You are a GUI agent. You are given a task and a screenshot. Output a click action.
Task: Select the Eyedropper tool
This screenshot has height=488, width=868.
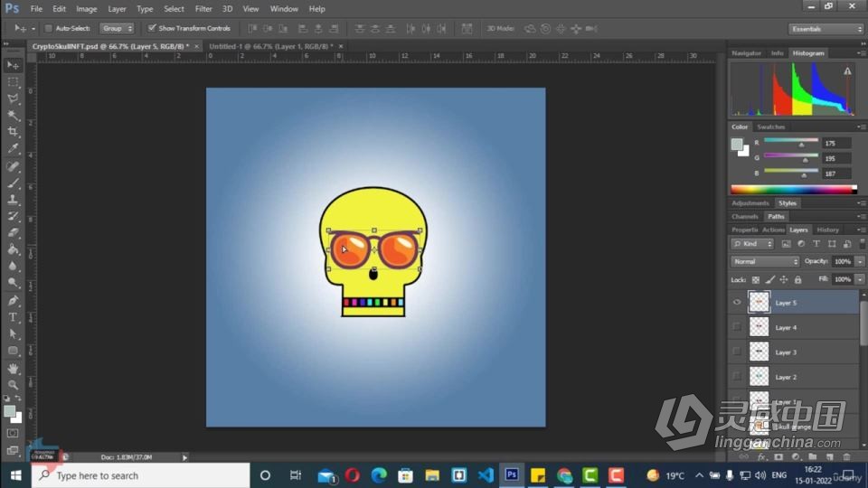pos(13,148)
